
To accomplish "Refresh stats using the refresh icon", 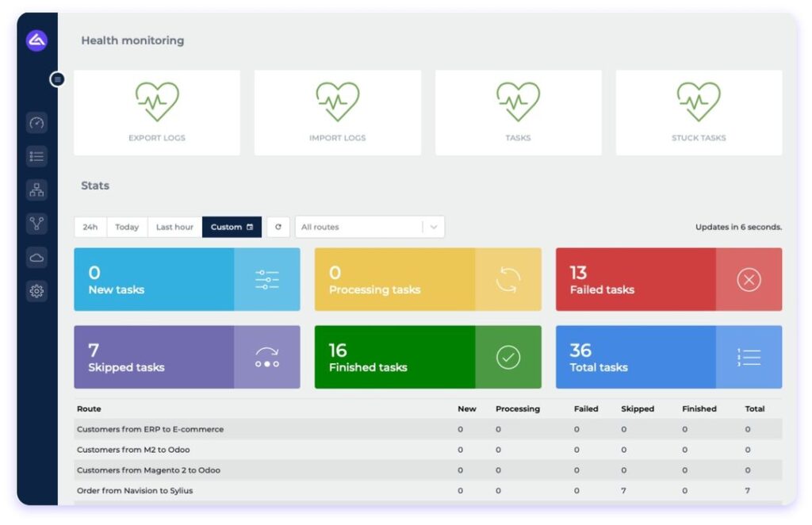I will tap(278, 227).
